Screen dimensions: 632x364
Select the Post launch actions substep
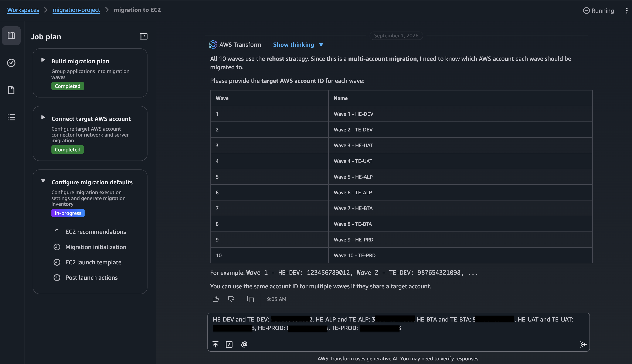(91, 278)
